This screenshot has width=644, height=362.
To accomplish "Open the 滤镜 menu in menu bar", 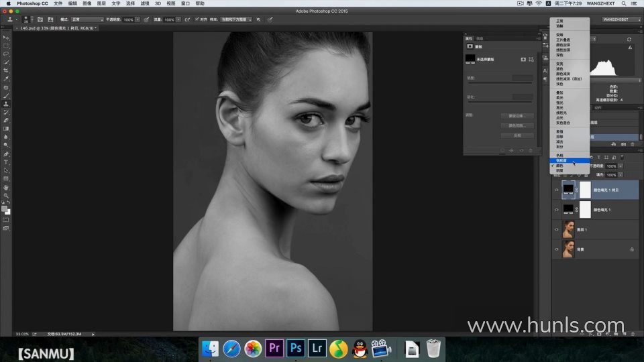I will [x=145, y=3].
